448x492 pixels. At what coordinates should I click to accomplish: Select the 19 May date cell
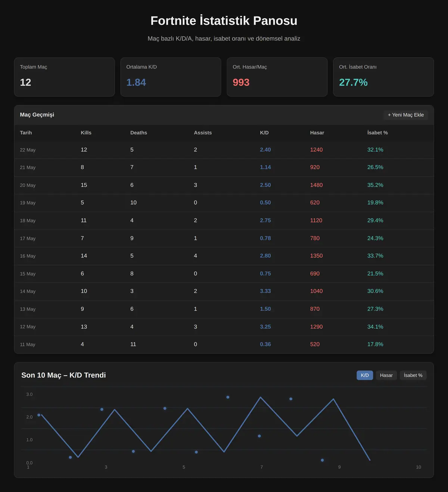[x=28, y=203]
